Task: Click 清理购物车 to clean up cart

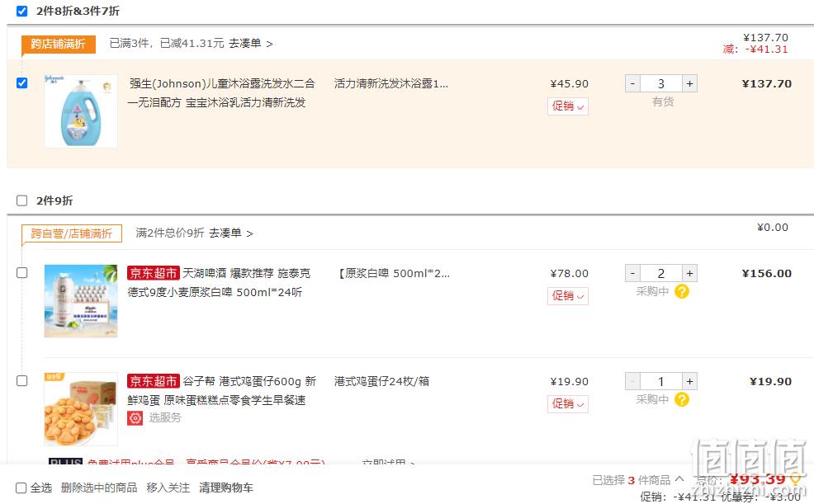Action: tap(226, 488)
